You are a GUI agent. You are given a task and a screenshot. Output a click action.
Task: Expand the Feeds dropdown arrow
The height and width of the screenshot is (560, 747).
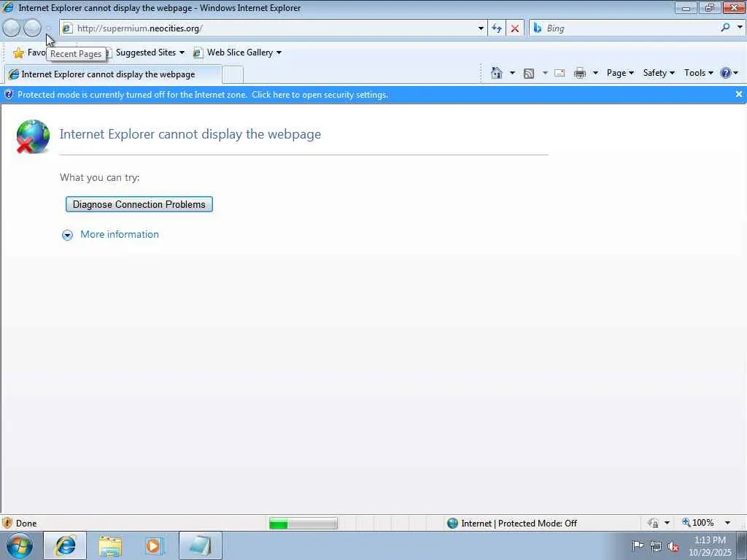[545, 73]
